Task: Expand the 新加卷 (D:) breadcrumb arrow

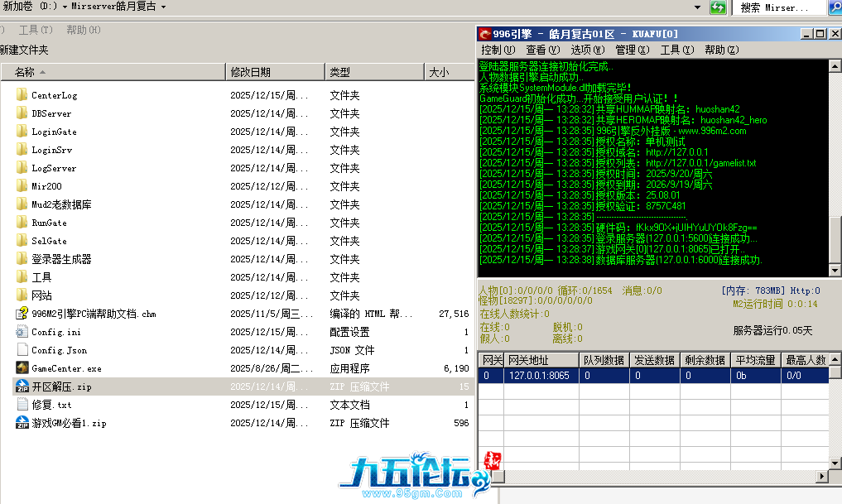Action: coord(65,7)
